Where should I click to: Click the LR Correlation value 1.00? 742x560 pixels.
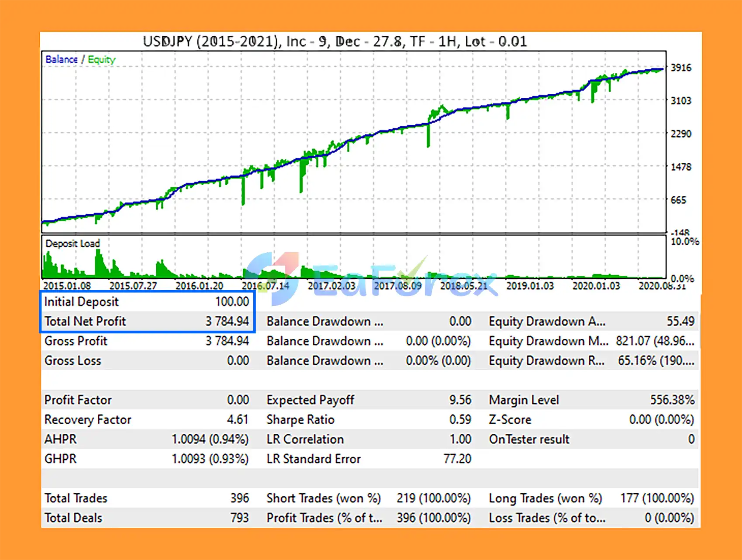[x=461, y=439]
